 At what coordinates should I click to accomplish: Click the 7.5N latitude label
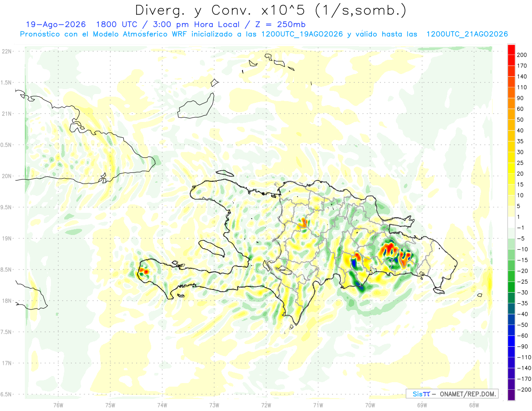coord(6,332)
